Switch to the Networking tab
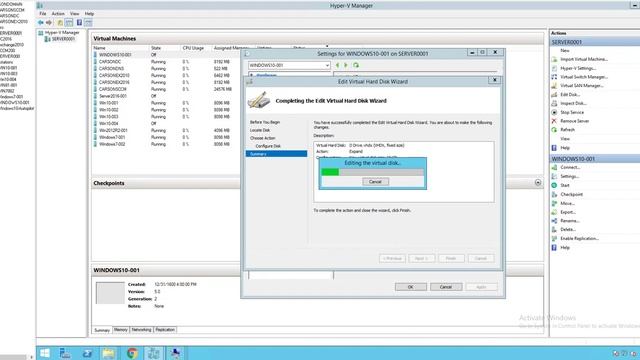Screen dimensions: 640x360 142,329
